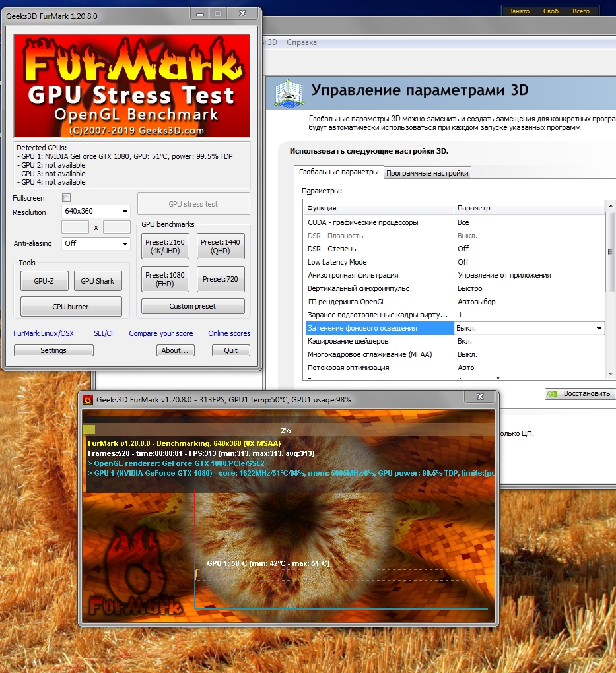
Task: Click the Автовыбор value for OpenGL rendering
Action: 477,302
